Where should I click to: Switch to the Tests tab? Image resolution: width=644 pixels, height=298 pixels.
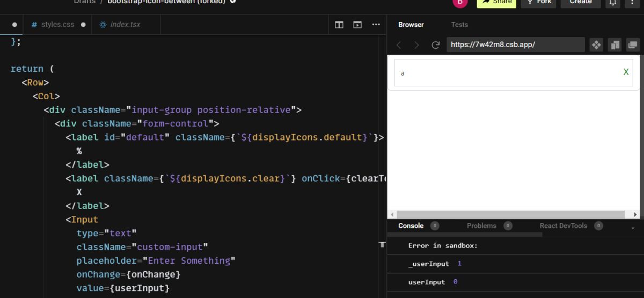[459, 25]
